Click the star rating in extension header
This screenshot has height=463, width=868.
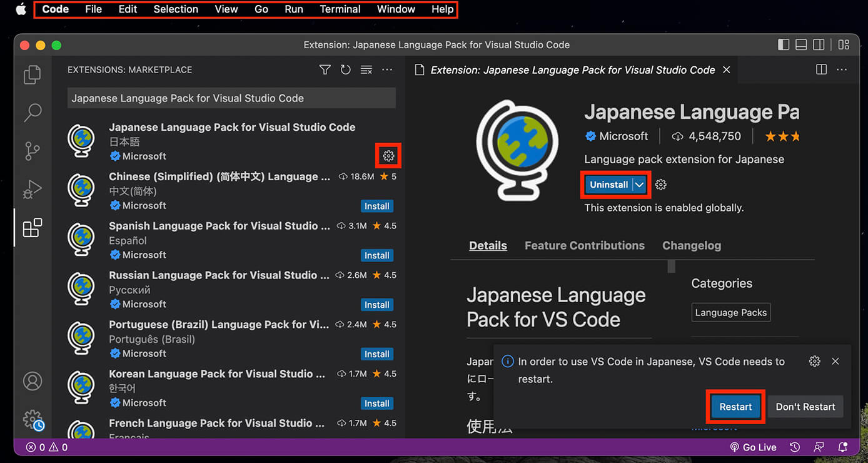pos(782,136)
